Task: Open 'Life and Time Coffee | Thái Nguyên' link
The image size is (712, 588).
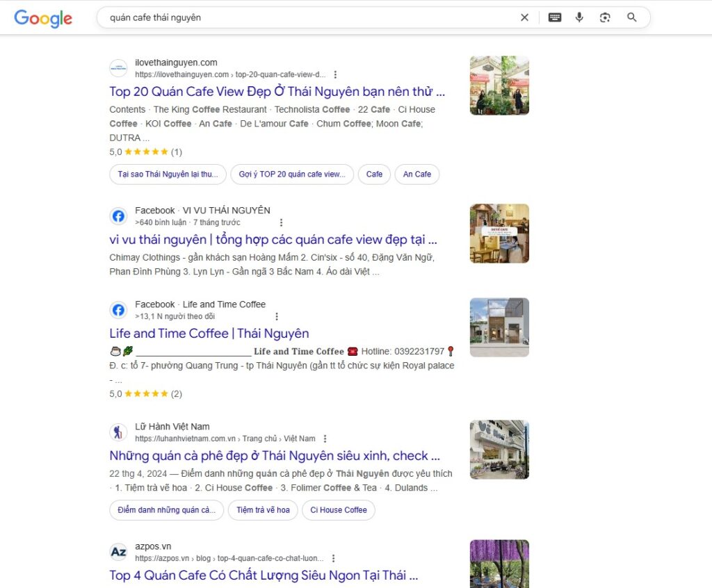Action: (x=209, y=334)
